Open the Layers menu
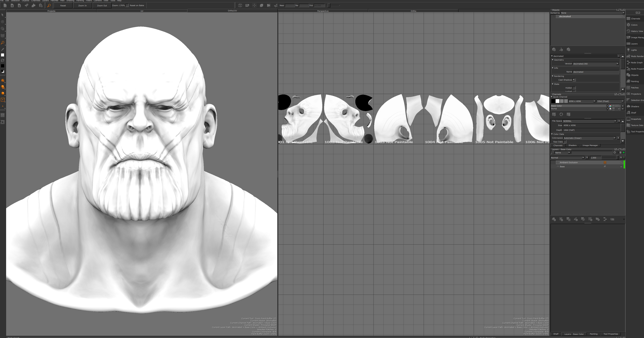 click(x=45, y=1)
